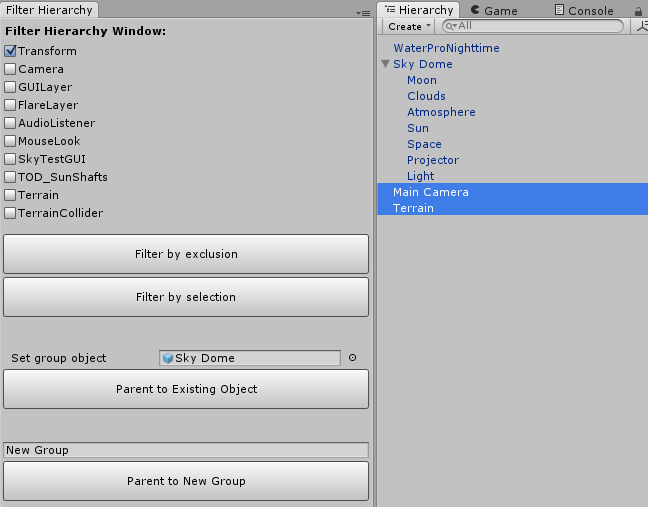Enable the Terrain component checkbox

click(x=10, y=195)
